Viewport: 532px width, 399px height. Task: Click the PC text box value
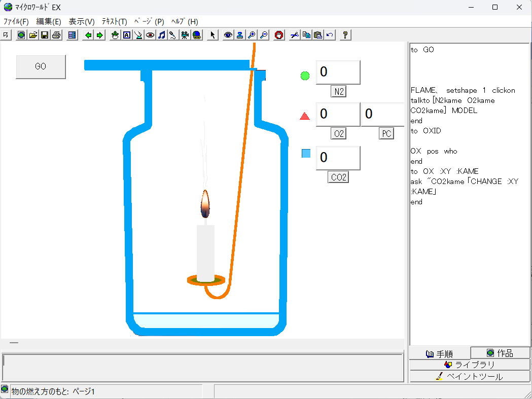pos(382,115)
